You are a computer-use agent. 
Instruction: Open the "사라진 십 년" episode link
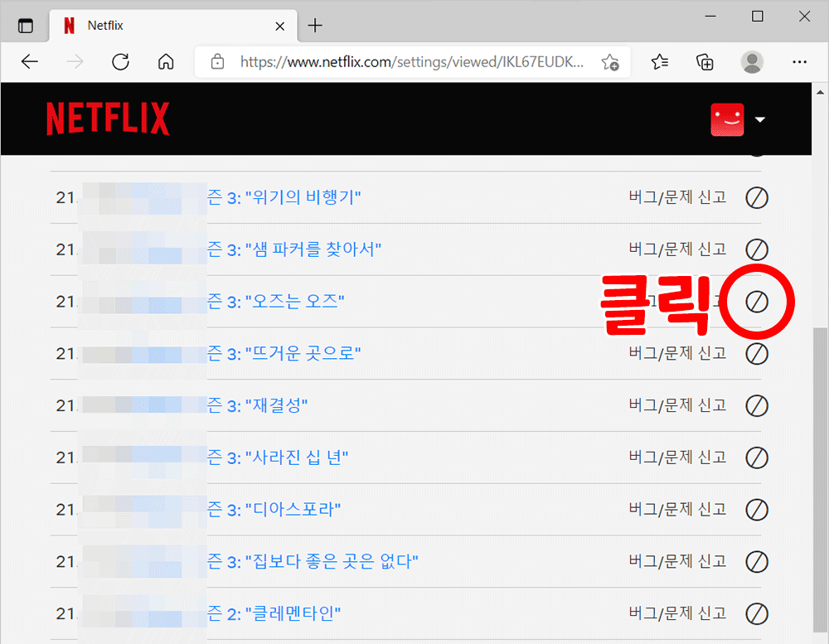click(x=278, y=458)
